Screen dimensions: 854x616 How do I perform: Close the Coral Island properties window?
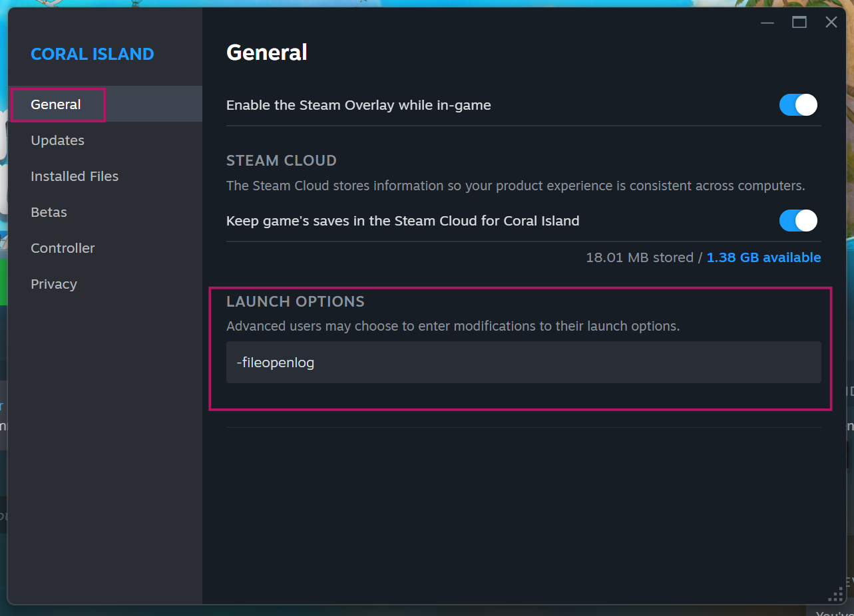[831, 23]
